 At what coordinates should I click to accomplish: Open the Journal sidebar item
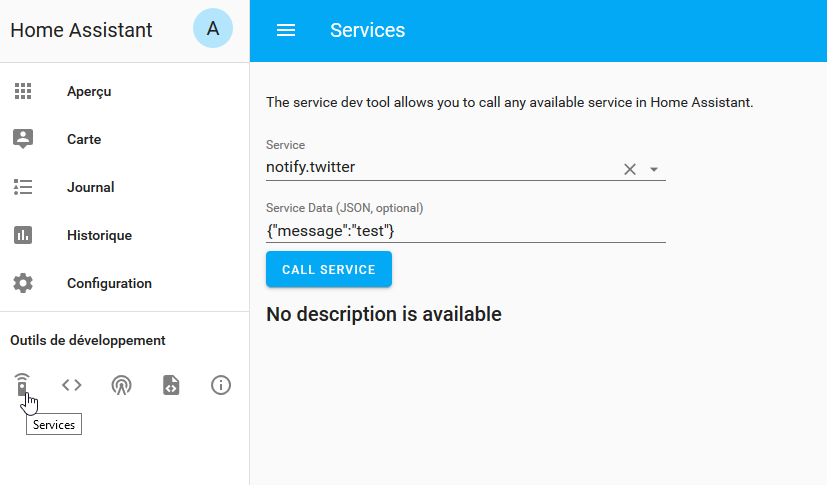point(90,187)
